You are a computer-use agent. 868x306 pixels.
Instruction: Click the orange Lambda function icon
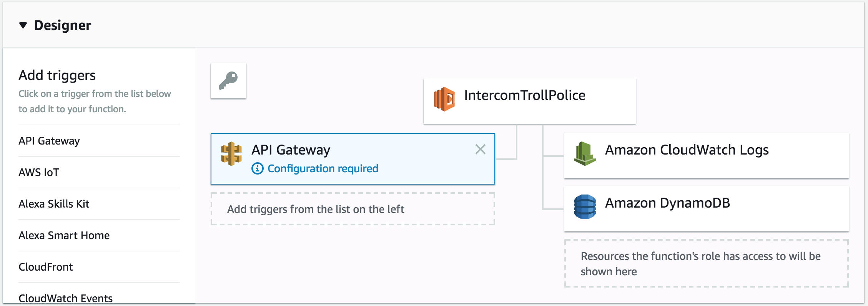coord(444,99)
